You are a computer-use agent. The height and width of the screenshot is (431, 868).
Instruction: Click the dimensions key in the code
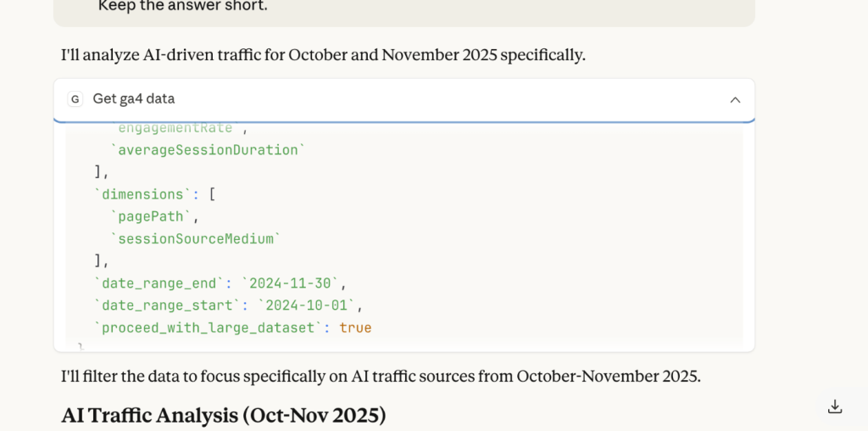pos(139,194)
